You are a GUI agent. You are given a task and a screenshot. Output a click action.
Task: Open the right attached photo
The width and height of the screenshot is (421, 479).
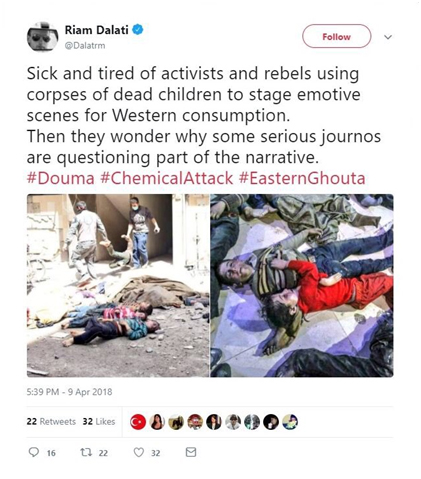[x=302, y=286]
